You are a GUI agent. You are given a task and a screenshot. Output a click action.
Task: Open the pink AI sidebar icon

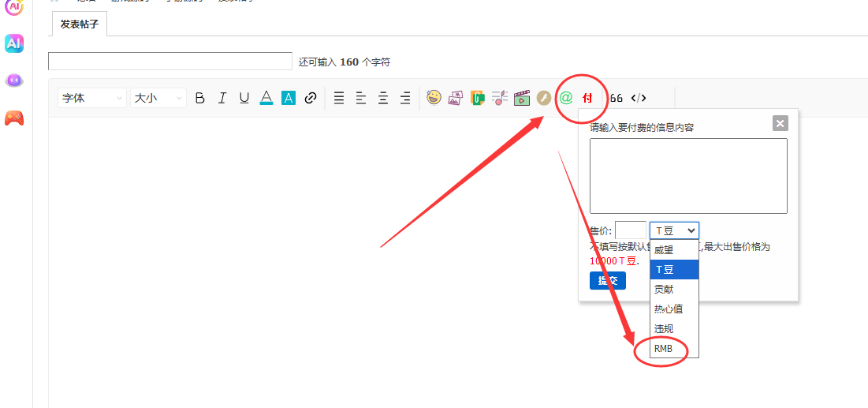point(14,6)
